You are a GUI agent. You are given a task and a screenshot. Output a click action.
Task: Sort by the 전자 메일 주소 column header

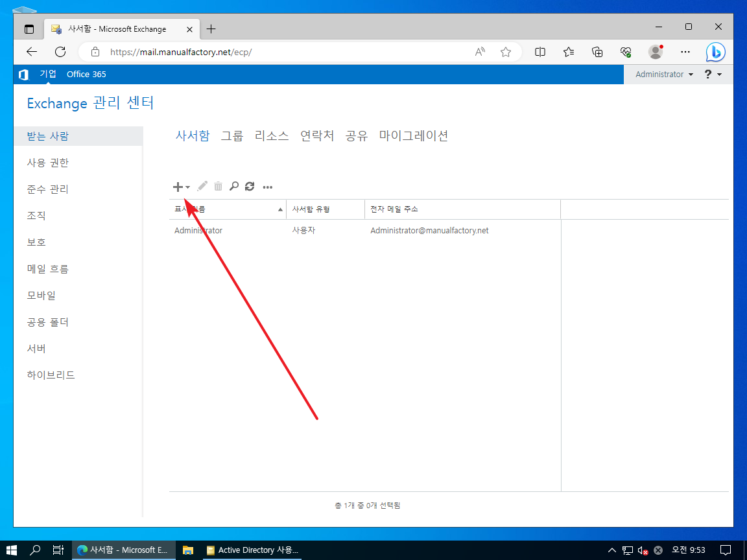[x=462, y=209]
